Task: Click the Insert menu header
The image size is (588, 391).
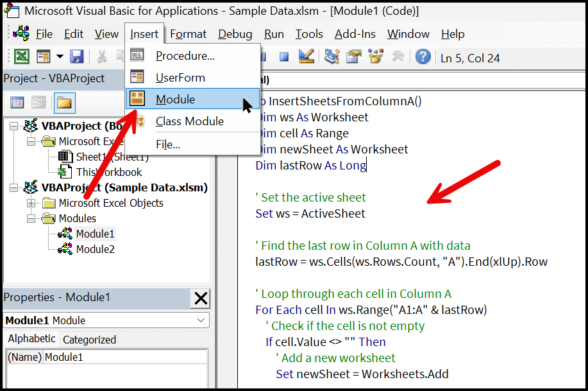Action: 144,34
